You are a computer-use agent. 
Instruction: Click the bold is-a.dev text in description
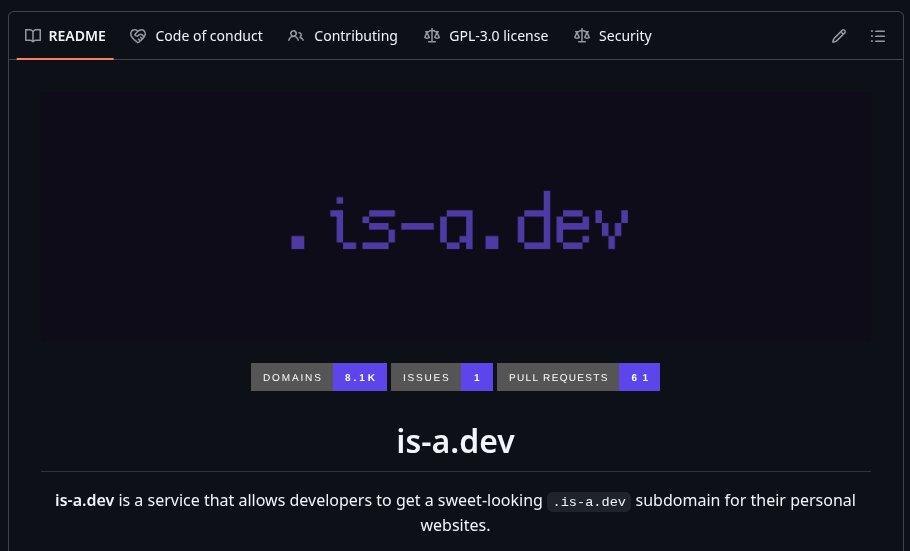84,500
